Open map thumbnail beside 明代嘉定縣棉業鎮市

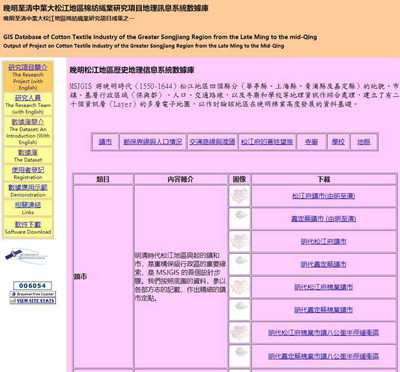[x=240, y=310]
